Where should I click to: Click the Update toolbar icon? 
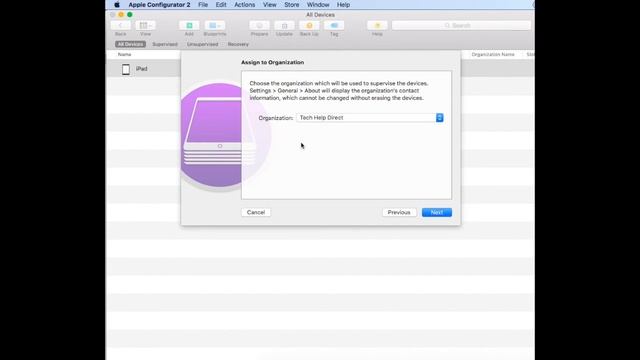pos(284,25)
